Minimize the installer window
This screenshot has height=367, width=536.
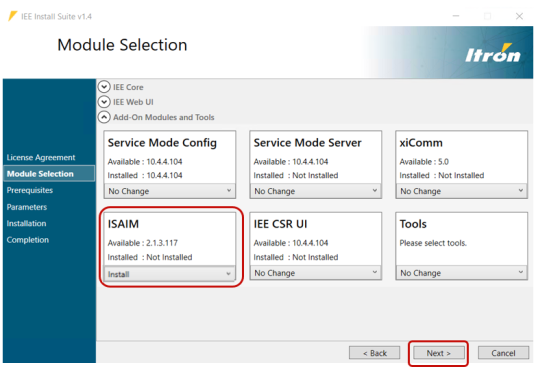456,16
